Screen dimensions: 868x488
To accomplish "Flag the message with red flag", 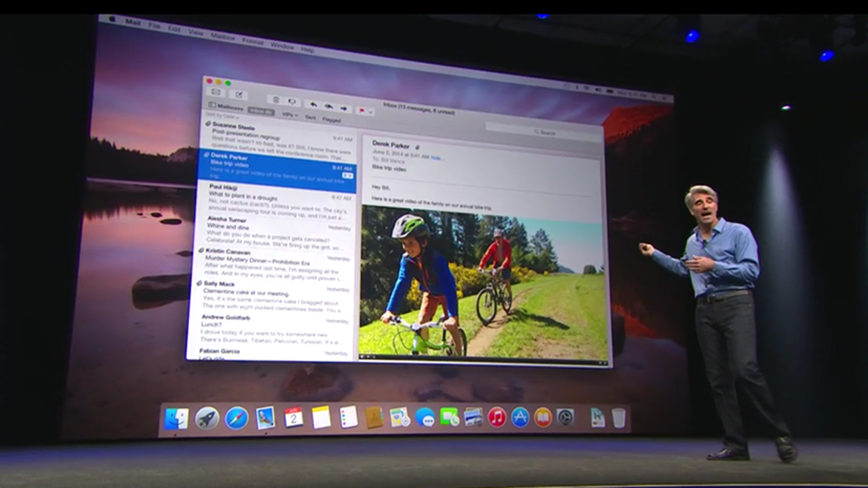I will point(361,110).
